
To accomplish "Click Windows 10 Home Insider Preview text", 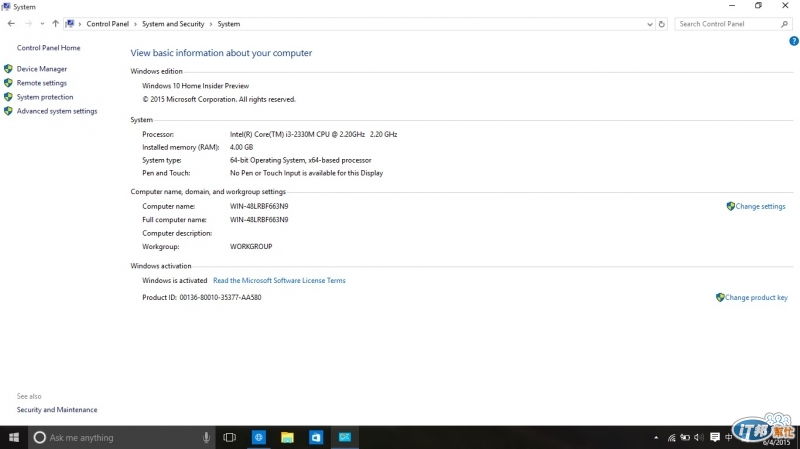I will pyautogui.click(x=195, y=86).
